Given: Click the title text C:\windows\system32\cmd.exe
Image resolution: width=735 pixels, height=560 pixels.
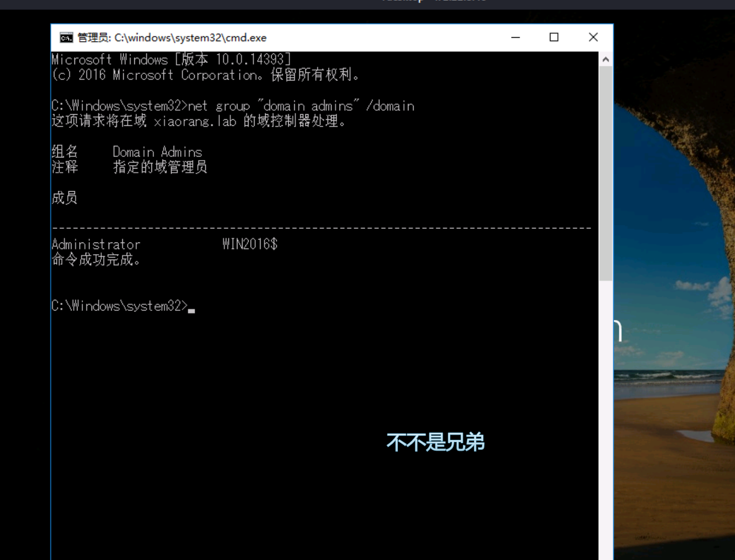Looking at the screenshot, I should pos(190,38).
